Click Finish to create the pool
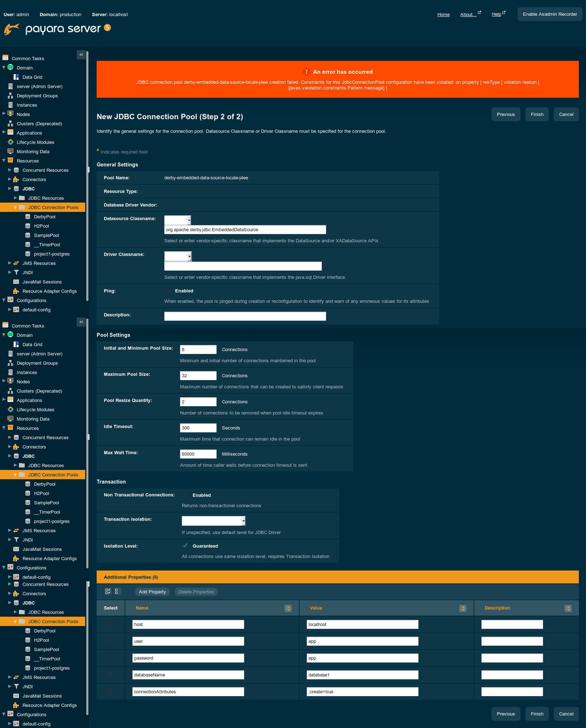Image resolution: width=586 pixels, height=728 pixels. coord(537,114)
